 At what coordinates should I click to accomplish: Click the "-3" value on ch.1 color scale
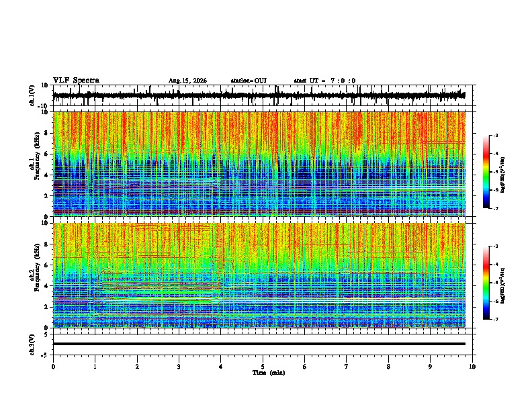[496, 135]
